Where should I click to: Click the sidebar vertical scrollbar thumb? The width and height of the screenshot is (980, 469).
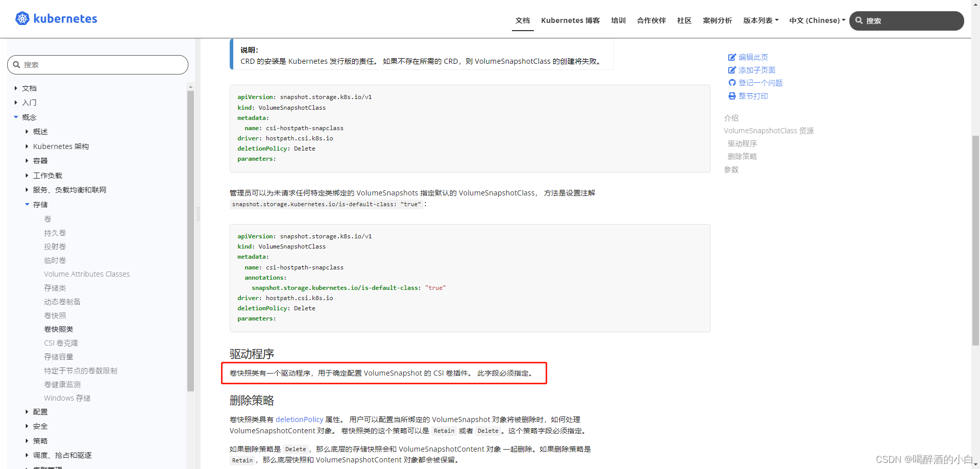point(190,241)
